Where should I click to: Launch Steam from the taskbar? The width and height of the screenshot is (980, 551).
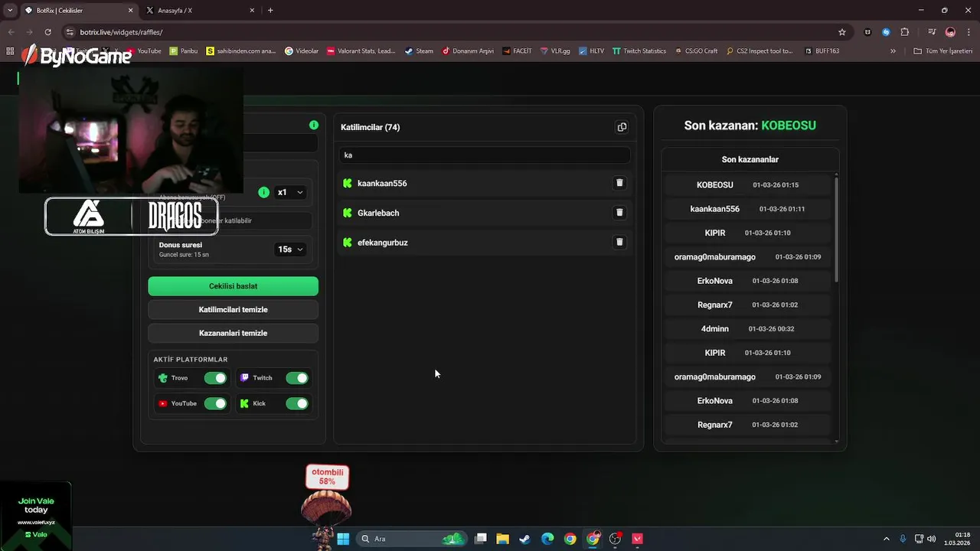pos(524,539)
